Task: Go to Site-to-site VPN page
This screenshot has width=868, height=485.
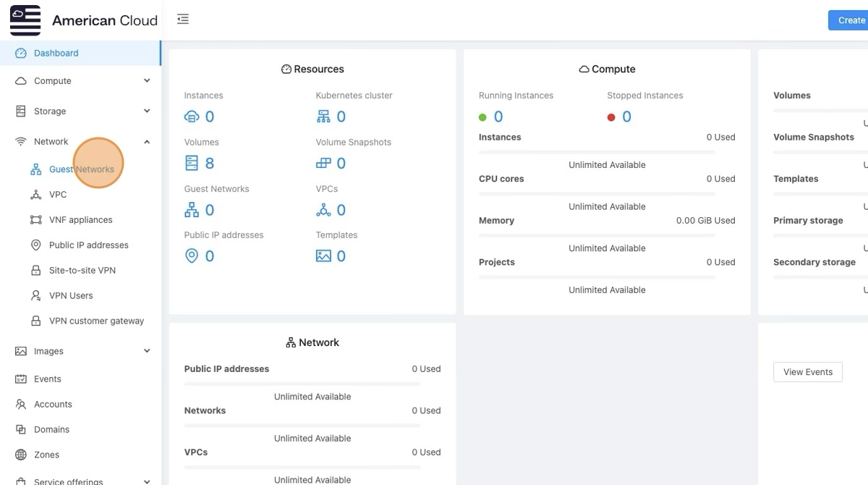Action: click(82, 271)
